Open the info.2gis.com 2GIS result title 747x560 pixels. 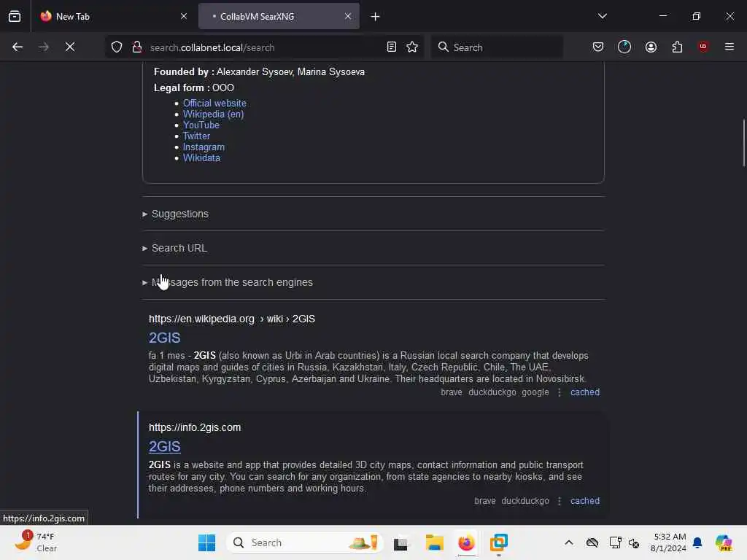164,446
